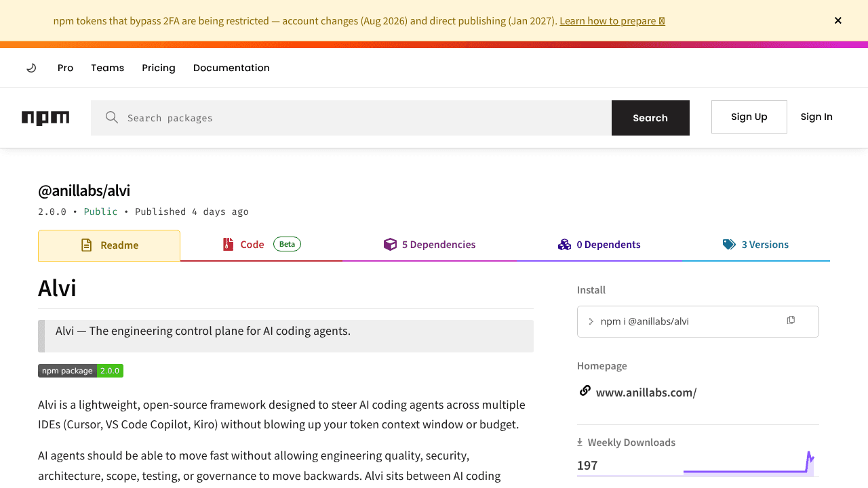Click the 197 weekly downloads count

pos(587,466)
